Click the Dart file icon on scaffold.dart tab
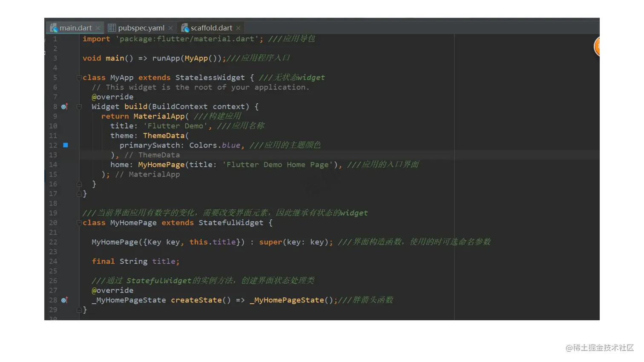Viewport: 644px width, 362px height. [x=185, y=28]
